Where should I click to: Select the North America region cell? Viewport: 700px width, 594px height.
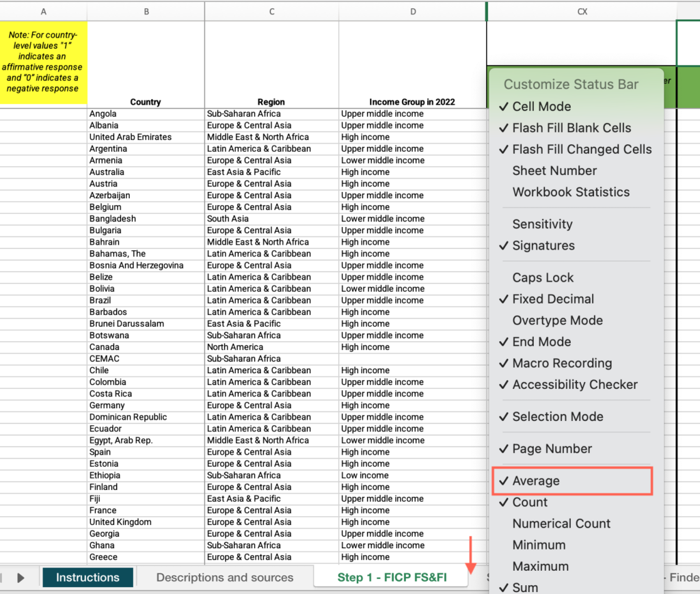271,347
